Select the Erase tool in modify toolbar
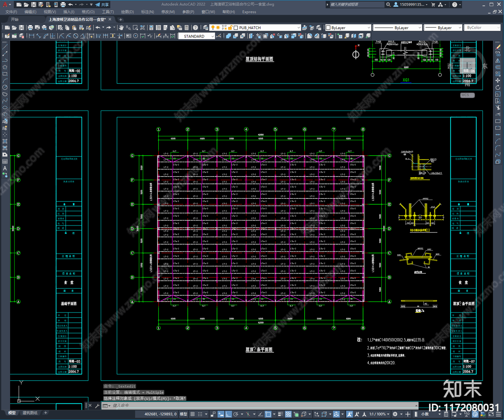Image resolution: width=504 pixels, height=420 pixels. point(498,47)
